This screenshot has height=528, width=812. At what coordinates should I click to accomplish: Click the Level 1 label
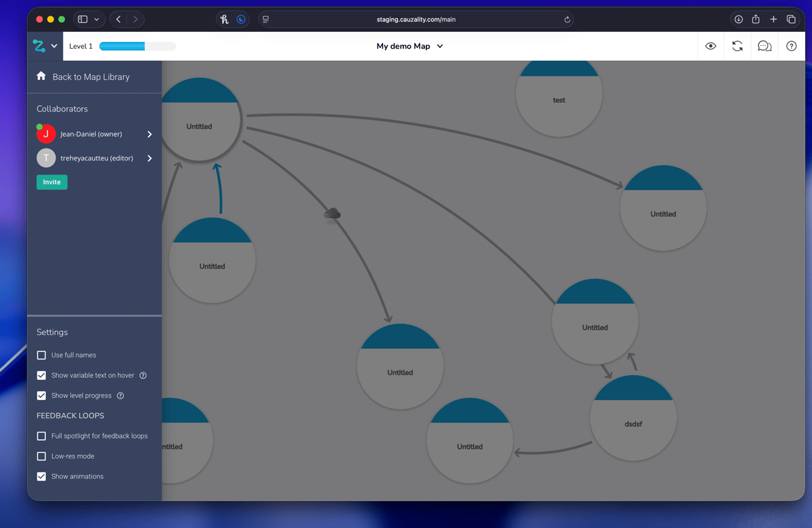pos(81,46)
